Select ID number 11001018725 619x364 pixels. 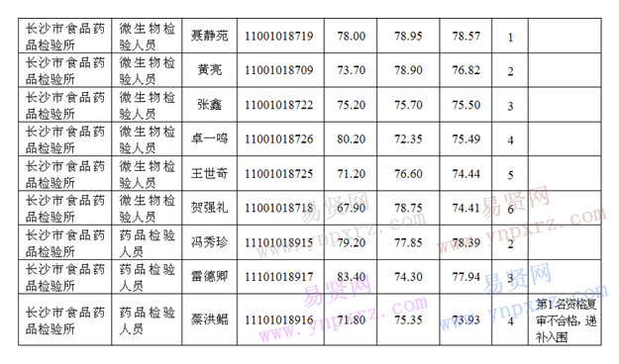[279, 174]
